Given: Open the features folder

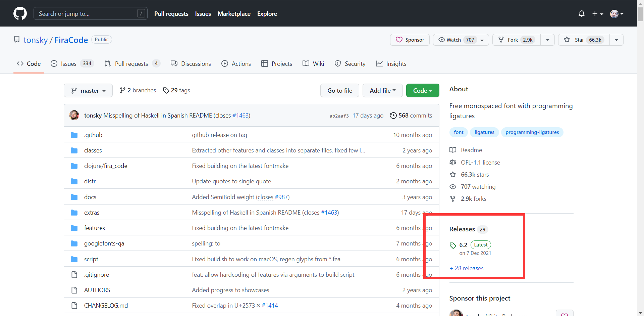Looking at the screenshot, I should click(x=95, y=228).
